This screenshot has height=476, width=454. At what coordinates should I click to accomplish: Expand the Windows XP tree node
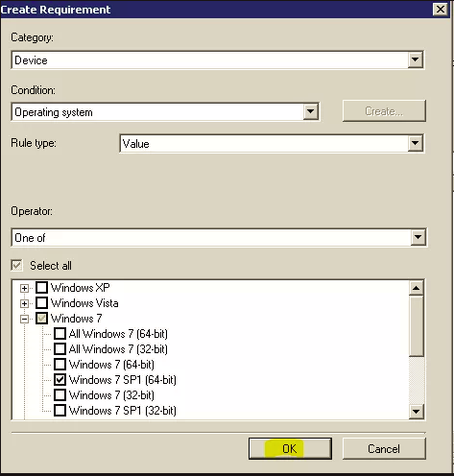pos(24,288)
